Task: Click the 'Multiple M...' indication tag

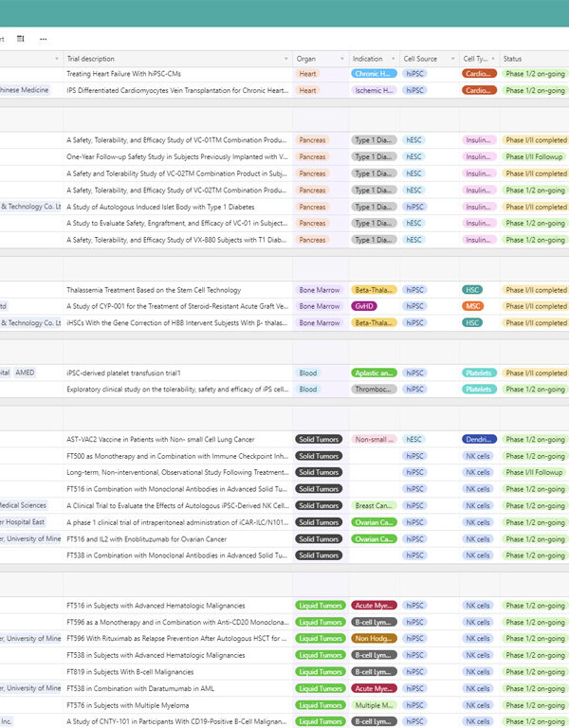Action: (374, 705)
